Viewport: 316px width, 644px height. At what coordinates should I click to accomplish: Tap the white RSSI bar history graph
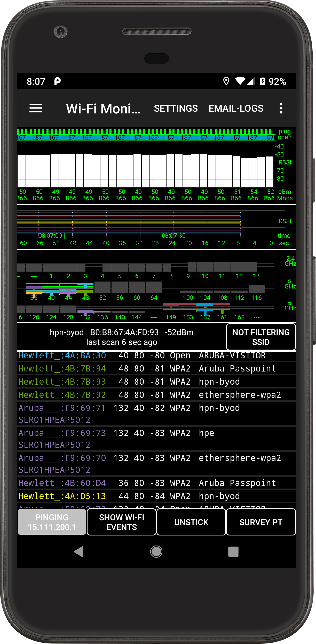pos(145,171)
